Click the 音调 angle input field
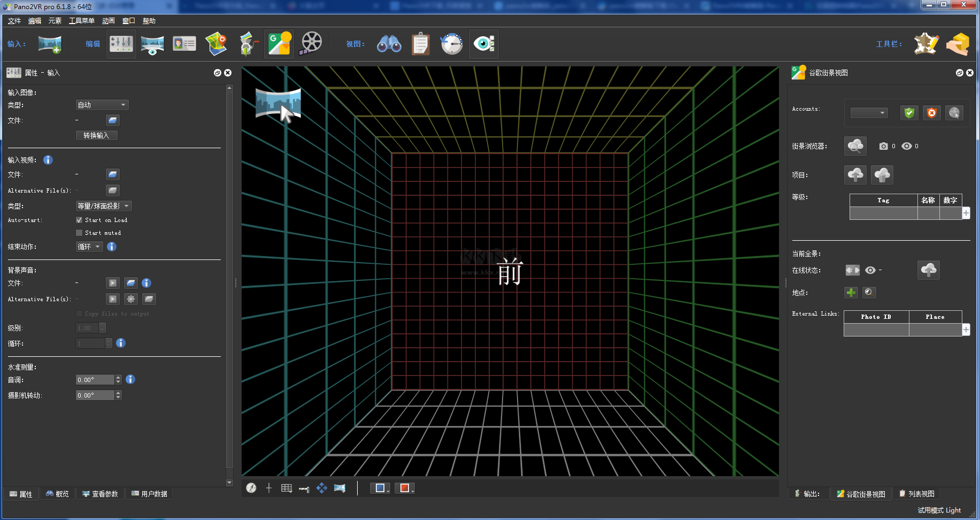980x520 pixels. [x=95, y=380]
